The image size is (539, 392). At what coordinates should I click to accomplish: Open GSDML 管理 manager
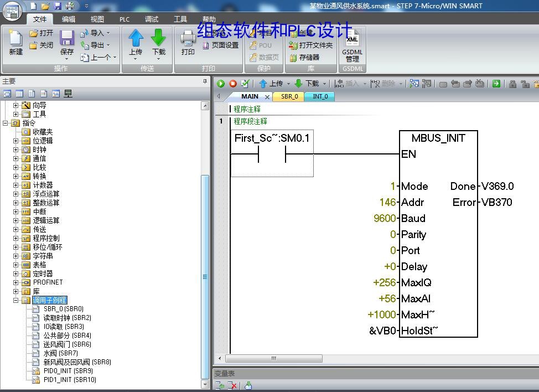click(352, 46)
